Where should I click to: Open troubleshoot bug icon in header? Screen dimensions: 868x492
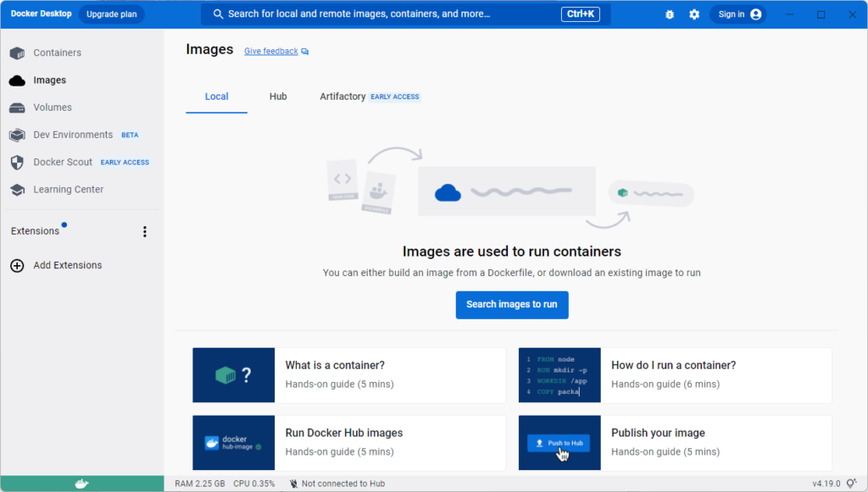[x=670, y=14]
